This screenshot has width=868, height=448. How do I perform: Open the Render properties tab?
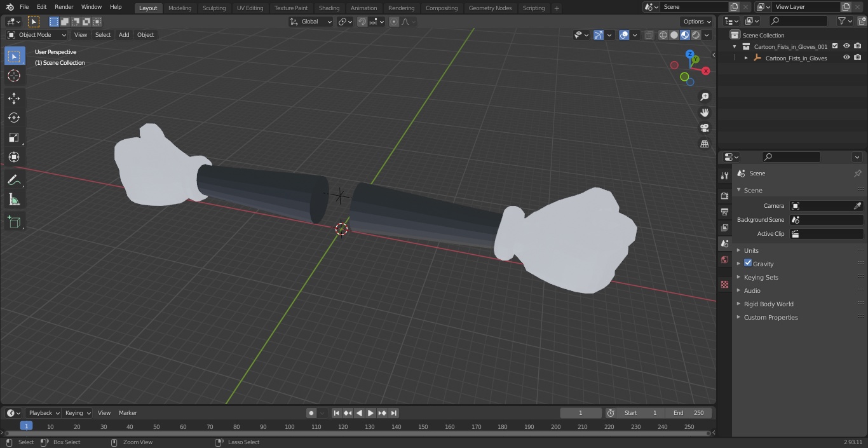(x=724, y=196)
